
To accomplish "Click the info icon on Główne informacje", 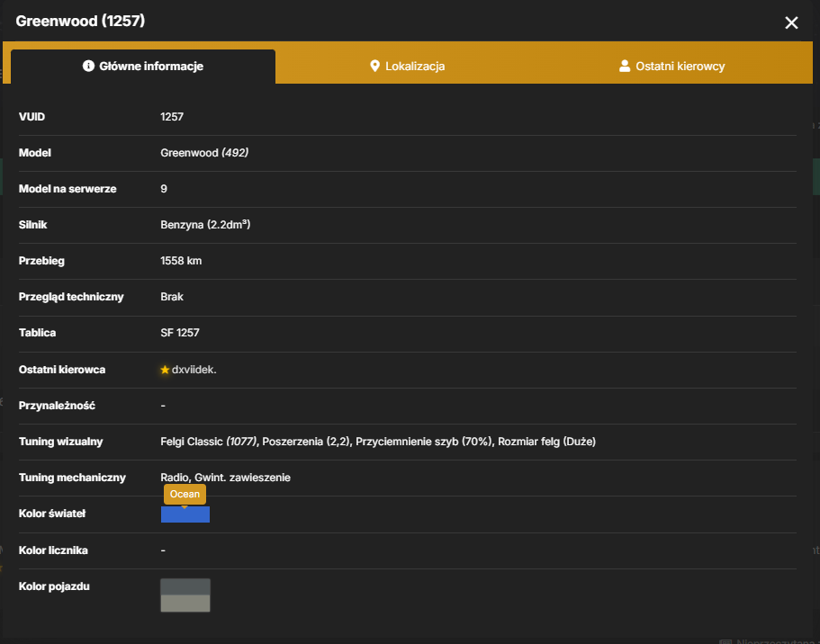I will (x=88, y=66).
